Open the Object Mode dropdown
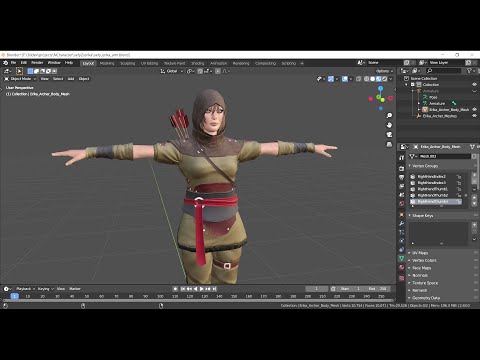Image resolution: width=480 pixels, height=360 pixels. (20, 79)
